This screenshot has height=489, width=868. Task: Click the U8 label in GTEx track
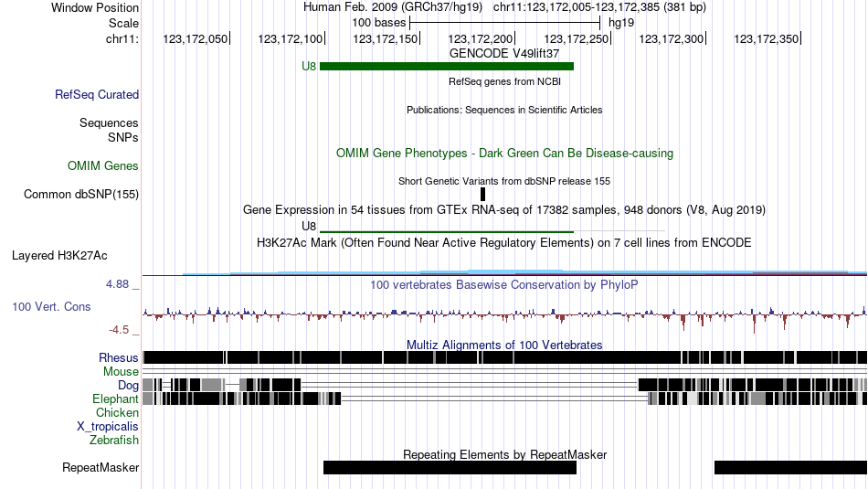coord(309,226)
